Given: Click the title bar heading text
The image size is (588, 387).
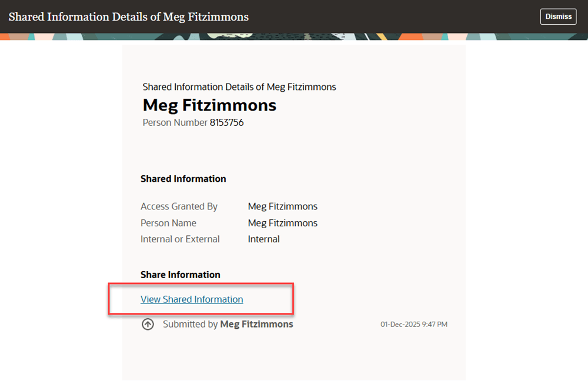Looking at the screenshot, I should (x=128, y=16).
